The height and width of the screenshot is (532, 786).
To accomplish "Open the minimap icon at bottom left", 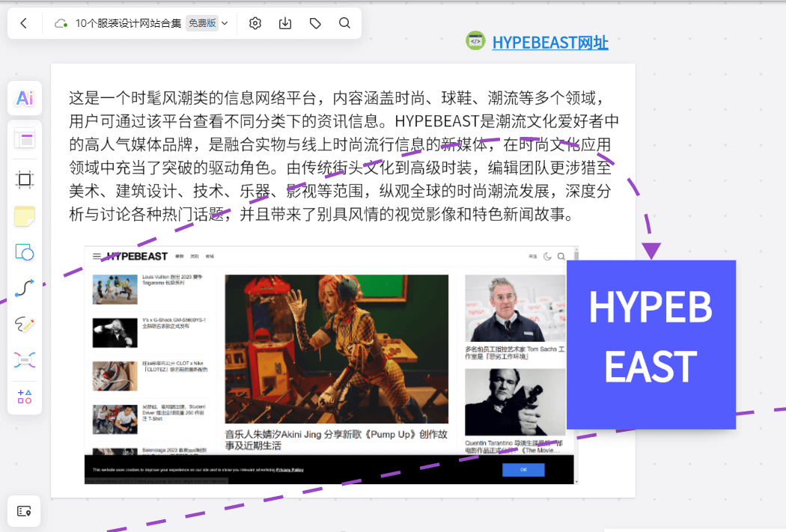I will tap(24, 511).
